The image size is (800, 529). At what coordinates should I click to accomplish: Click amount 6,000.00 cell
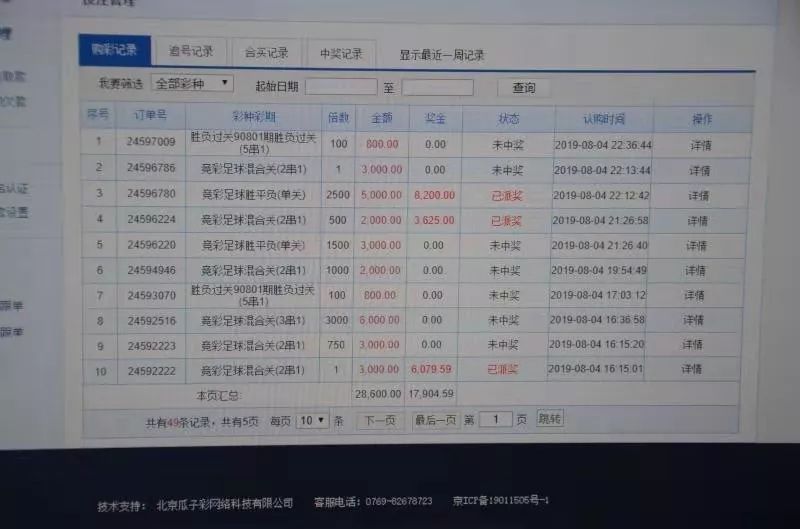379,320
